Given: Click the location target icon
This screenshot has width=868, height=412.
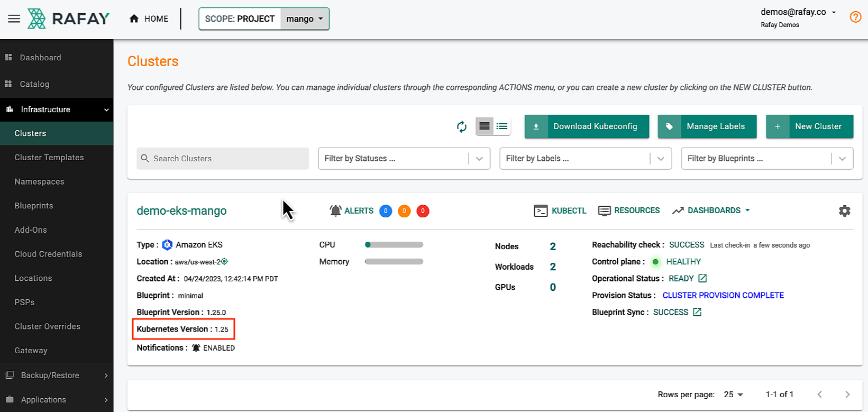Looking at the screenshot, I should (224, 261).
